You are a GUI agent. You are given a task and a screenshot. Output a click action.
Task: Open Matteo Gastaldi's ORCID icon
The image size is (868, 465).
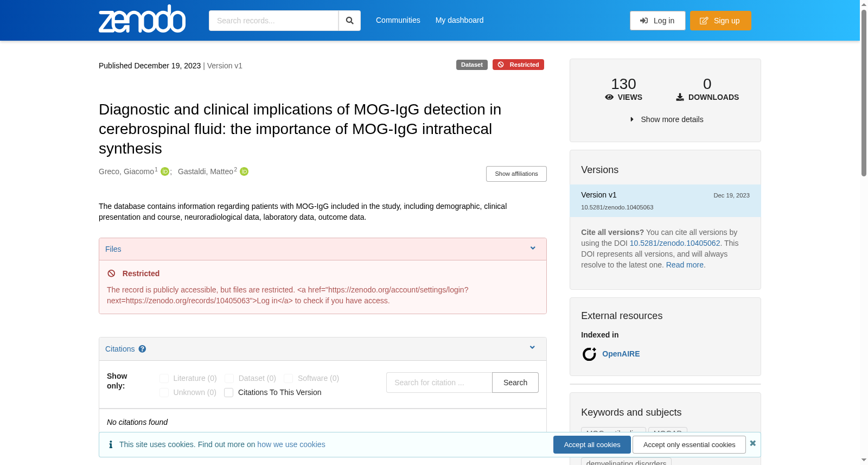click(244, 171)
